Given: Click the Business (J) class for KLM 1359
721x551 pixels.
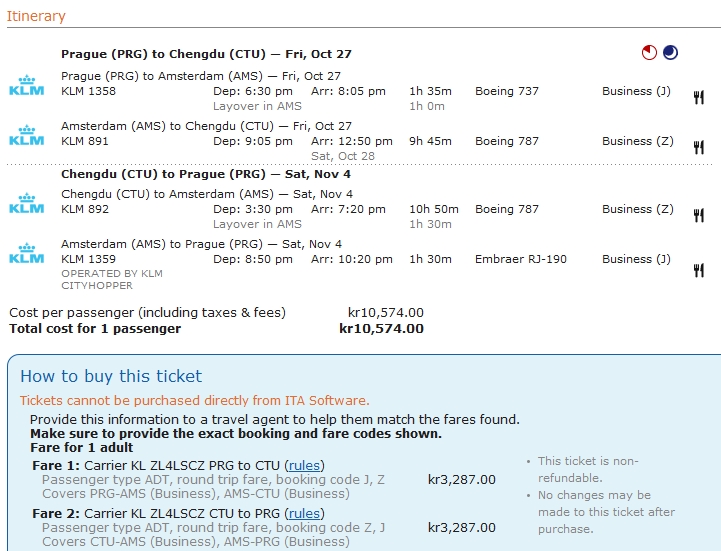Looking at the screenshot, I should point(636,259).
